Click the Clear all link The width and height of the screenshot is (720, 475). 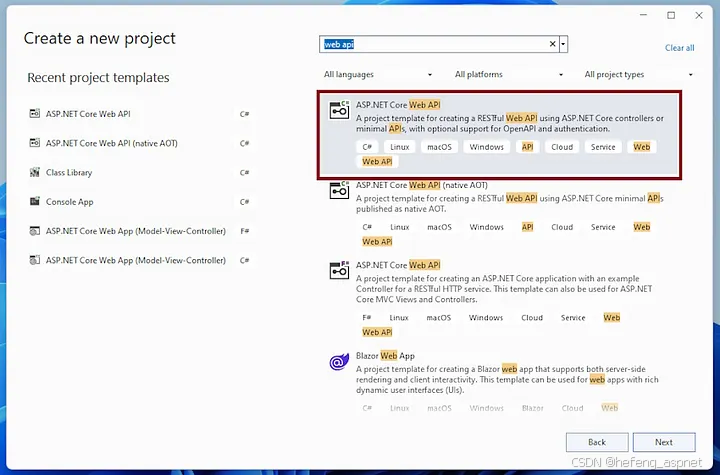coord(680,48)
